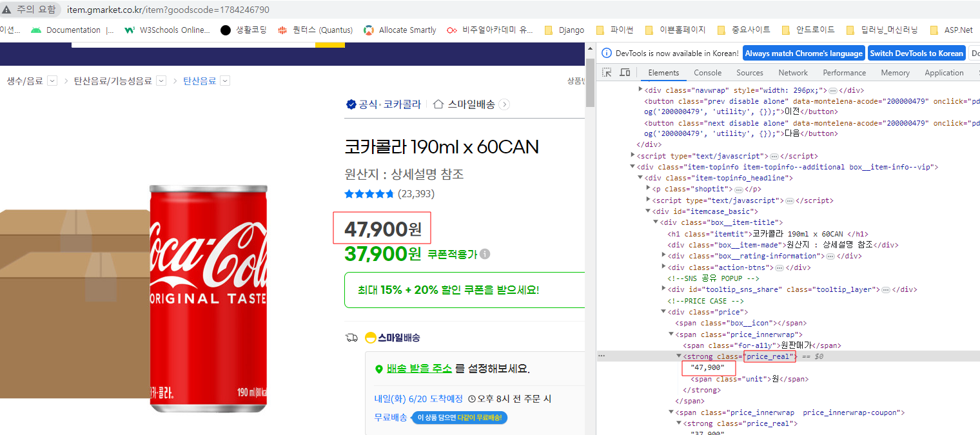The image size is (980, 435).
Task: Open the 딥러닝_머신러닝 bookmark folder
Action: 882,30
